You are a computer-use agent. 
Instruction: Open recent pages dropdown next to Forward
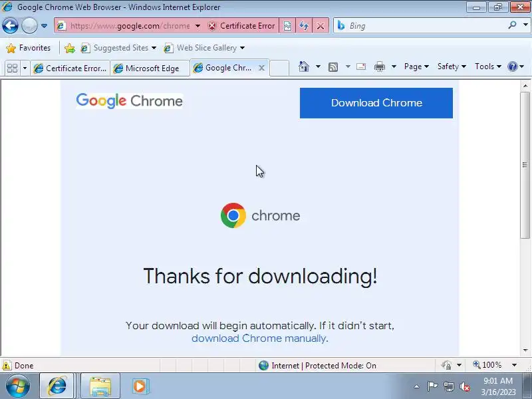(44, 26)
